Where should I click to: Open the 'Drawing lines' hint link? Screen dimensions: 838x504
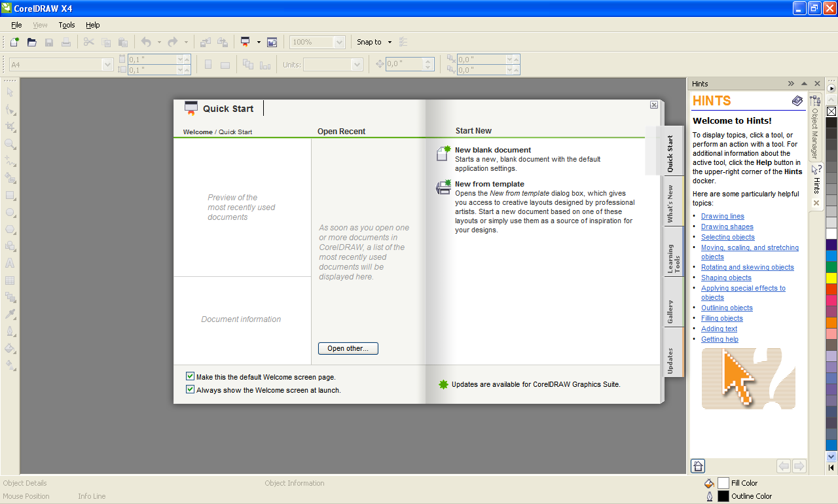[x=723, y=216]
